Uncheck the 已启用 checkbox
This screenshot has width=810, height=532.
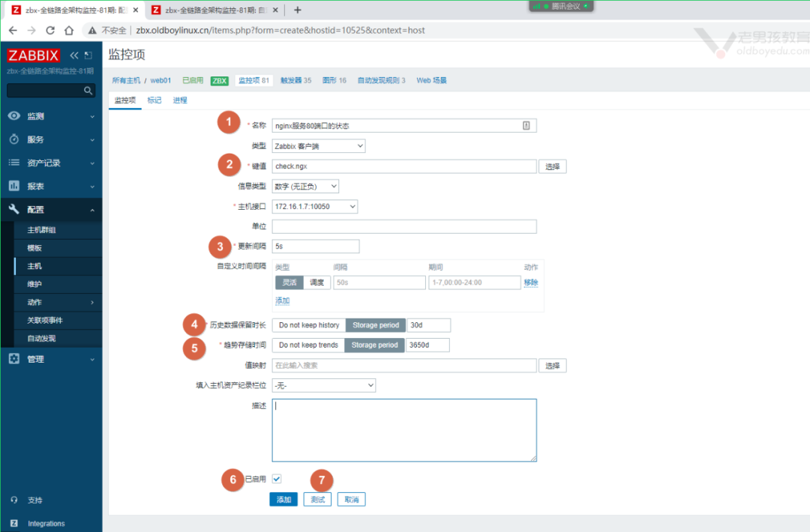pos(277,479)
